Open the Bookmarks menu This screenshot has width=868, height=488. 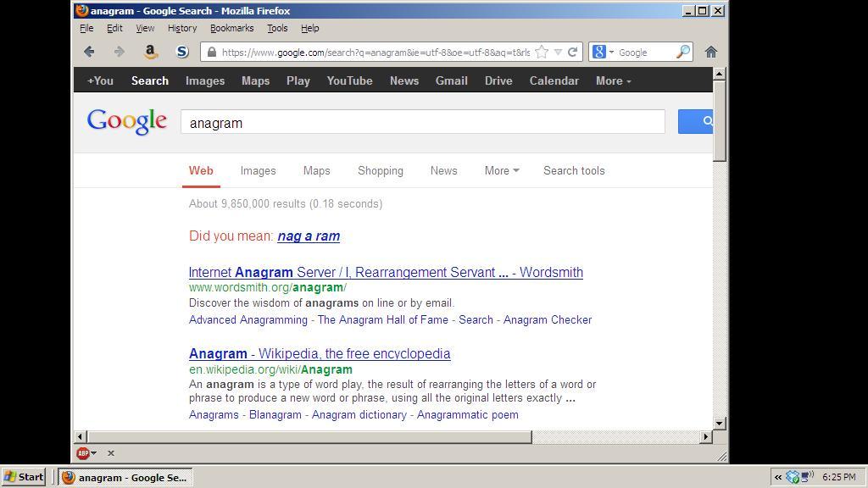(232, 28)
